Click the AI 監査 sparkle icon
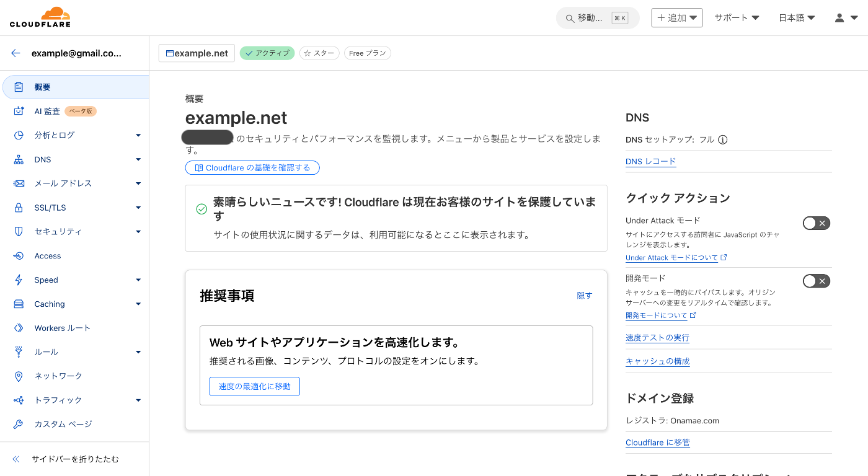Screen dimensions: 868x476 19,111
